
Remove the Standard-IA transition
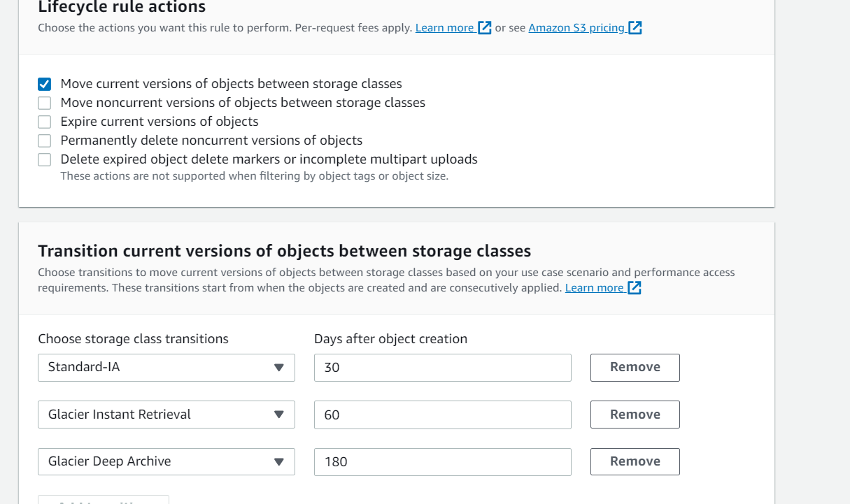(x=635, y=368)
